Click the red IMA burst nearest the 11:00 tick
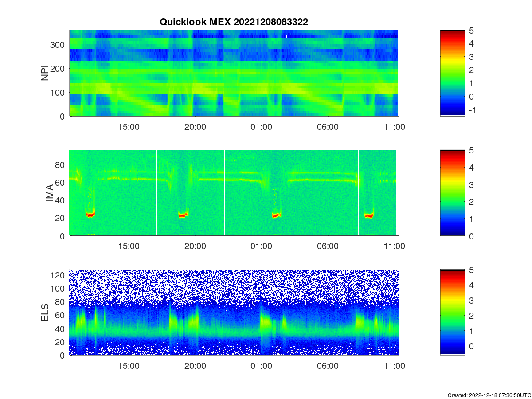 point(369,216)
